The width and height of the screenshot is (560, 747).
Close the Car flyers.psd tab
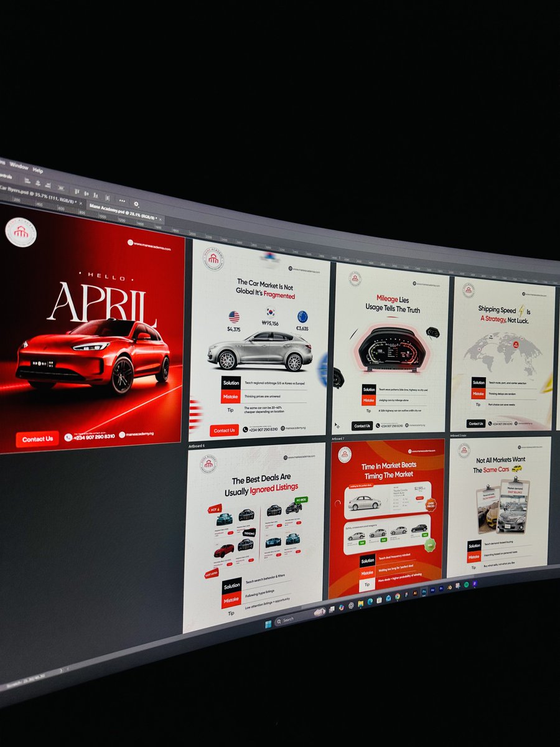(81, 204)
